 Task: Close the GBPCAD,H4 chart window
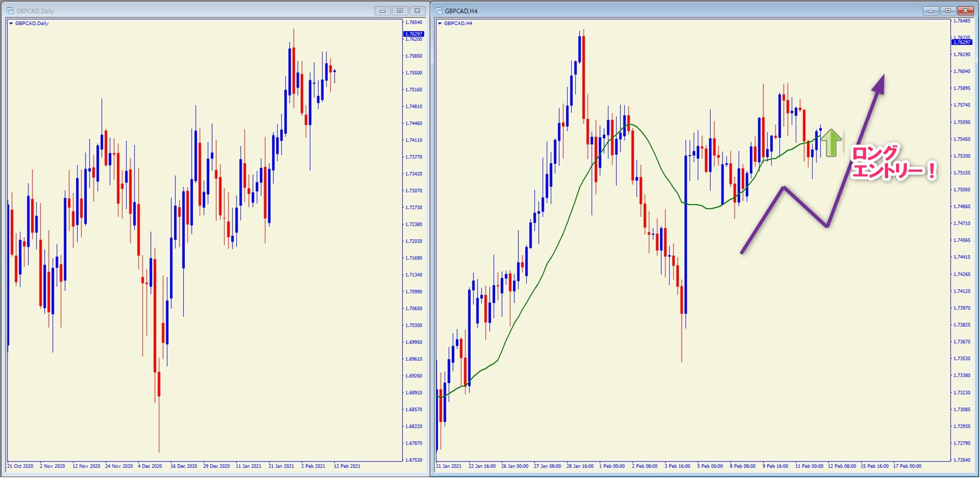tap(965, 11)
